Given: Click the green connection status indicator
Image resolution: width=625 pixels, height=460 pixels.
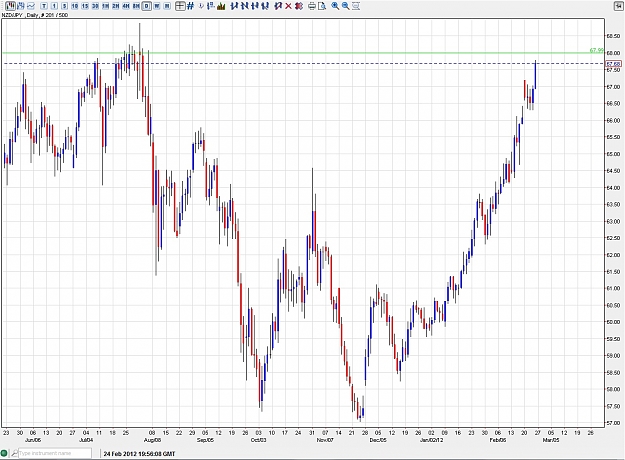Looking at the screenshot, I should (4, 453).
